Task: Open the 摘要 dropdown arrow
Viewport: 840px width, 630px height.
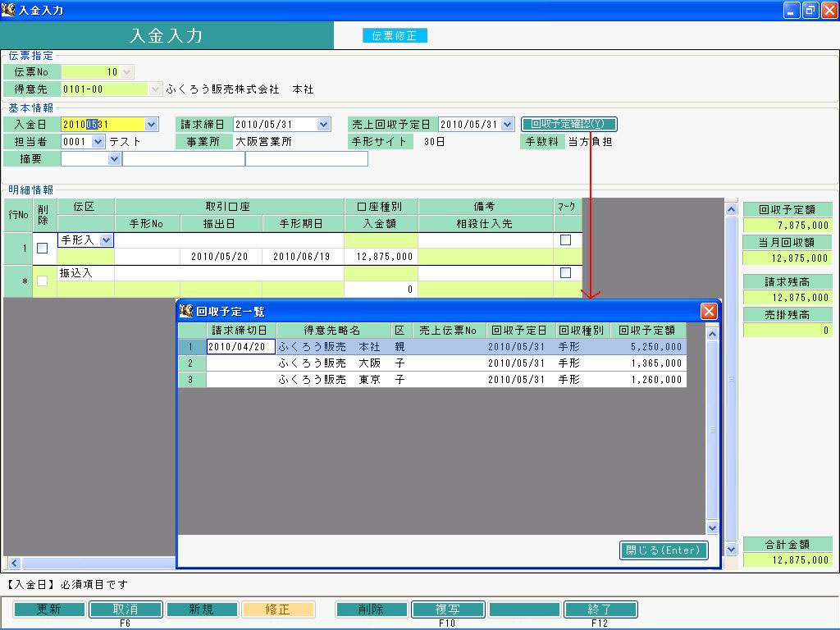Action: click(x=114, y=158)
